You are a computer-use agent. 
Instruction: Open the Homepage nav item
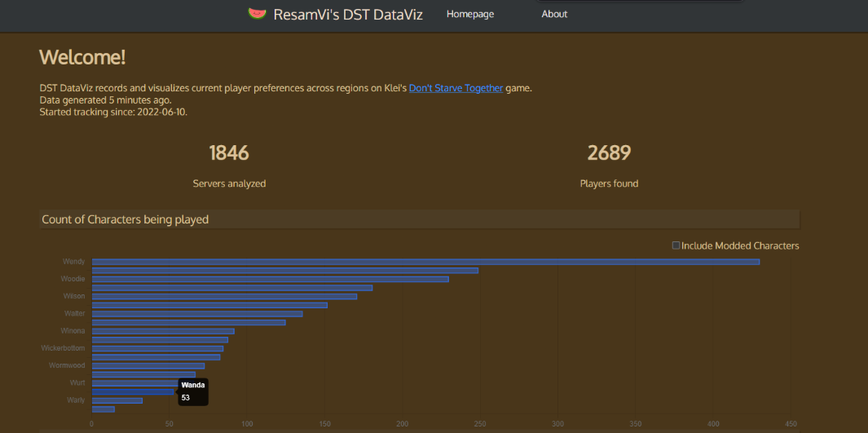pyautogui.click(x=470, y=14)
